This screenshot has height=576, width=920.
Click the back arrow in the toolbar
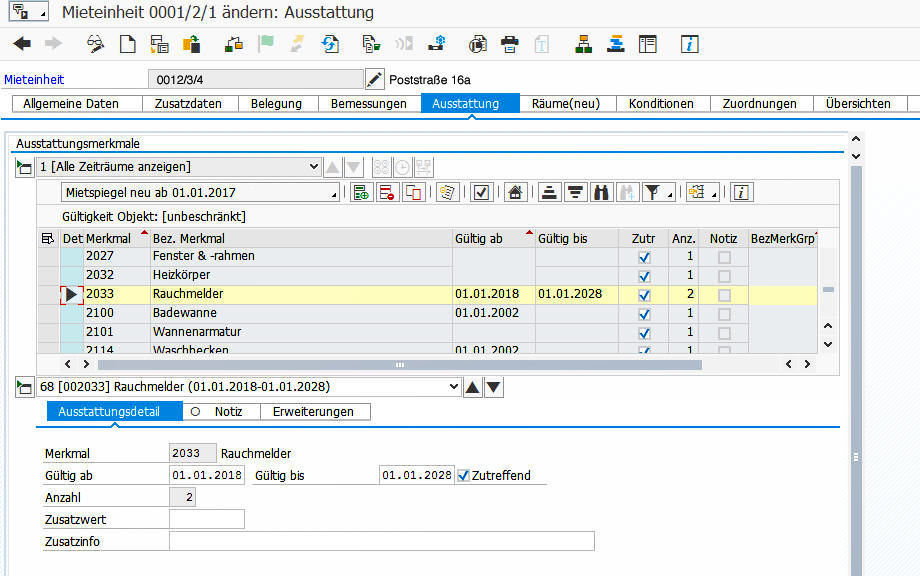pyautogui.click(x=22, y=44)
